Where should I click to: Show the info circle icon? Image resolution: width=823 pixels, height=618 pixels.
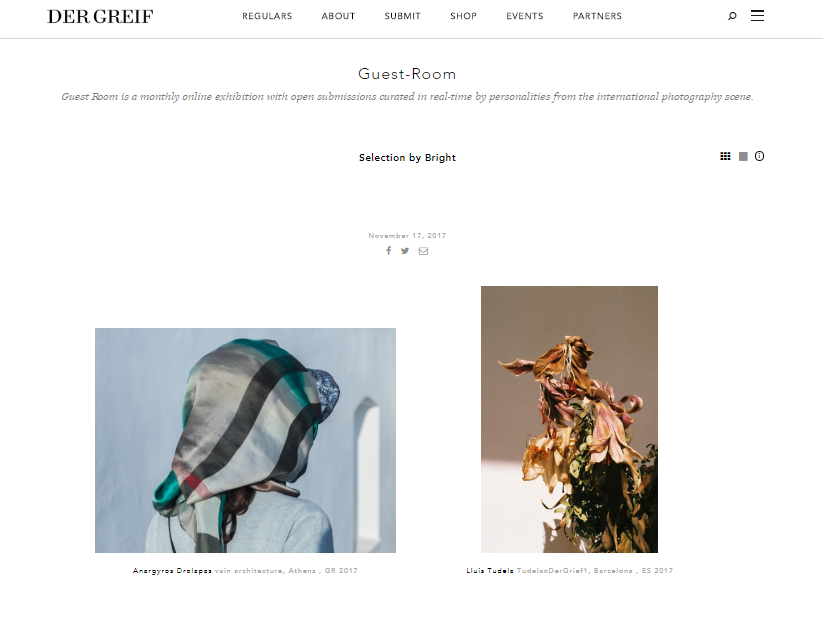[759, 156]
